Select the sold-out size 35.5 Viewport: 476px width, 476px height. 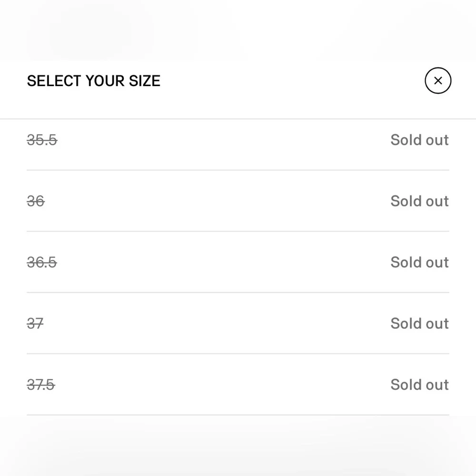[42, 140]
